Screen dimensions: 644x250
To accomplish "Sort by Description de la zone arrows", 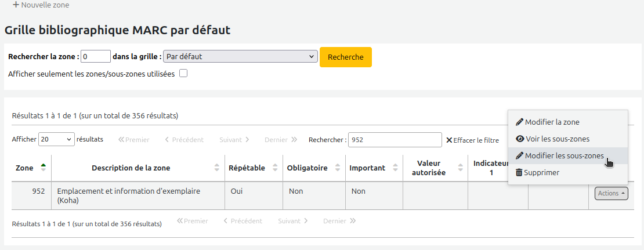I will point(217,168).
